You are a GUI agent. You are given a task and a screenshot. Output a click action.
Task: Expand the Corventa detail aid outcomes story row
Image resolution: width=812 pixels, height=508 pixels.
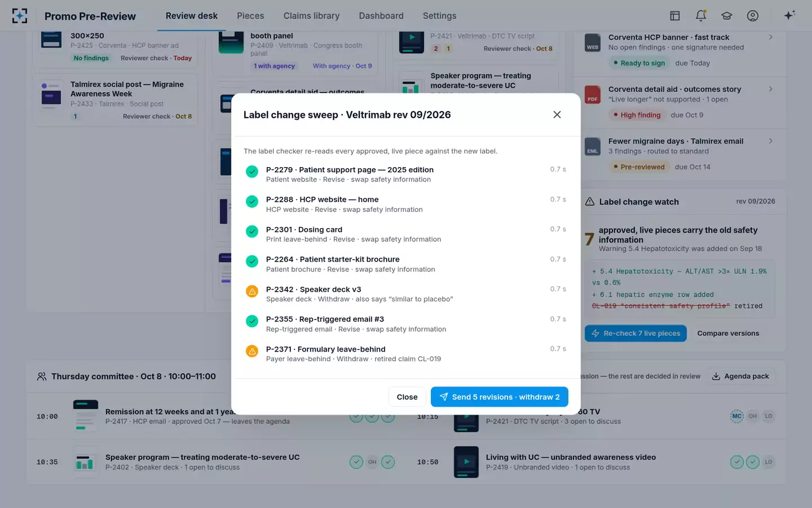(x=771, y=89)
